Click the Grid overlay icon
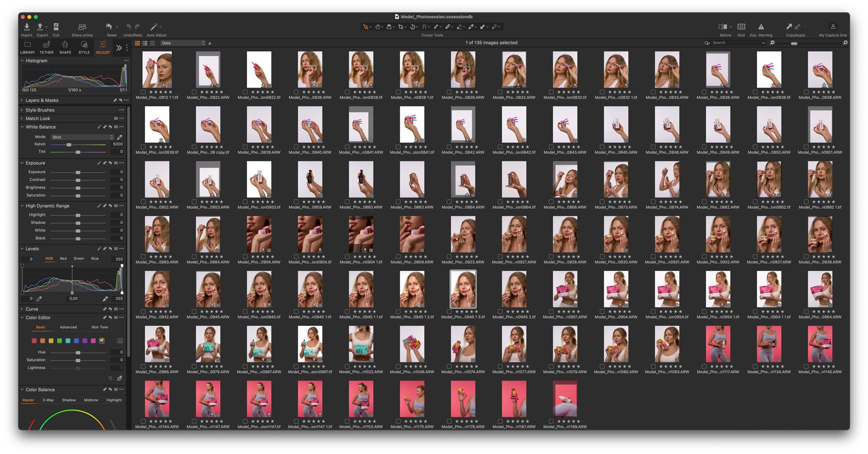The height and width of the screenshot is (454, 868). pyautogui.click(x=741, y=27)
